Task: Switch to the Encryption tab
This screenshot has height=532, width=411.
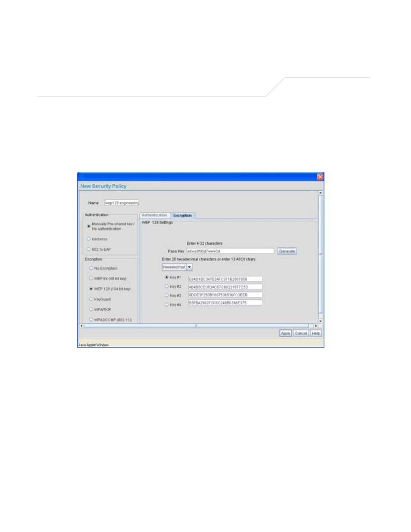Action: (183, 215)
